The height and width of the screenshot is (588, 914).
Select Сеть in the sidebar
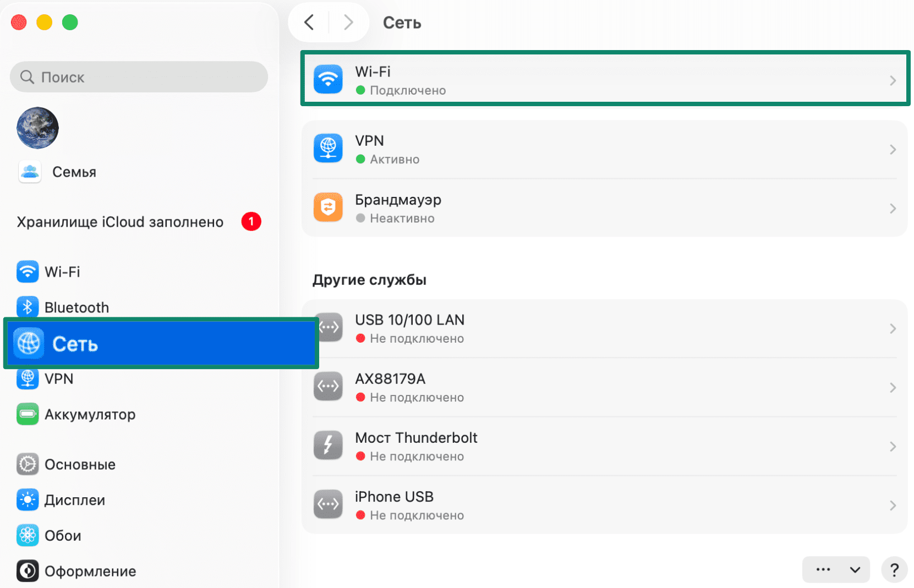click(75, 343)
